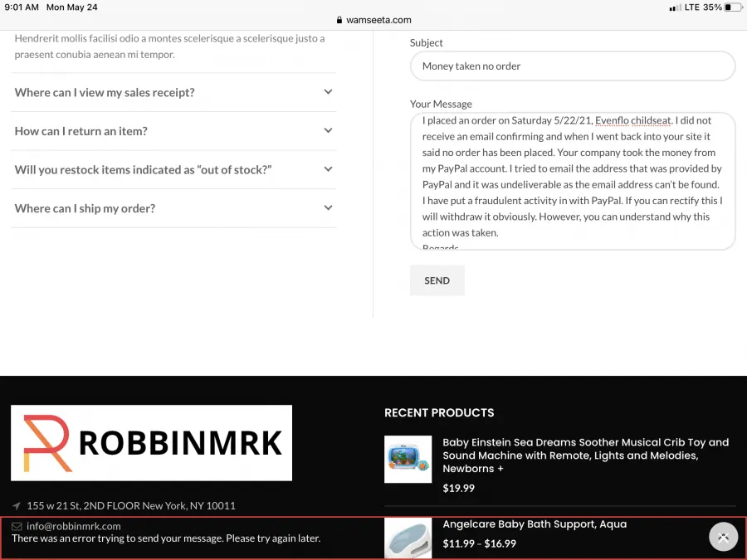This screenshot has width=747, height=560.
Task: Tap the cellular signal bars icon
Action: pyautogui.click(x=675, y=7)
